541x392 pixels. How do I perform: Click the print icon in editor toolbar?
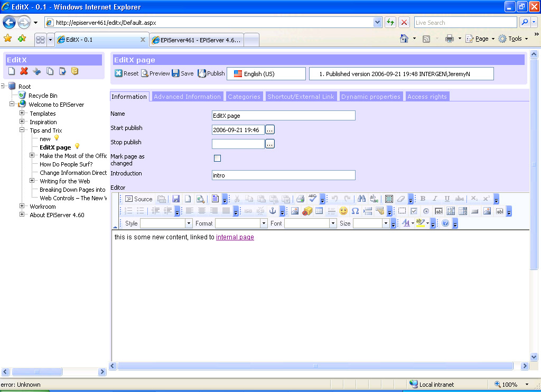pos(300,199)
